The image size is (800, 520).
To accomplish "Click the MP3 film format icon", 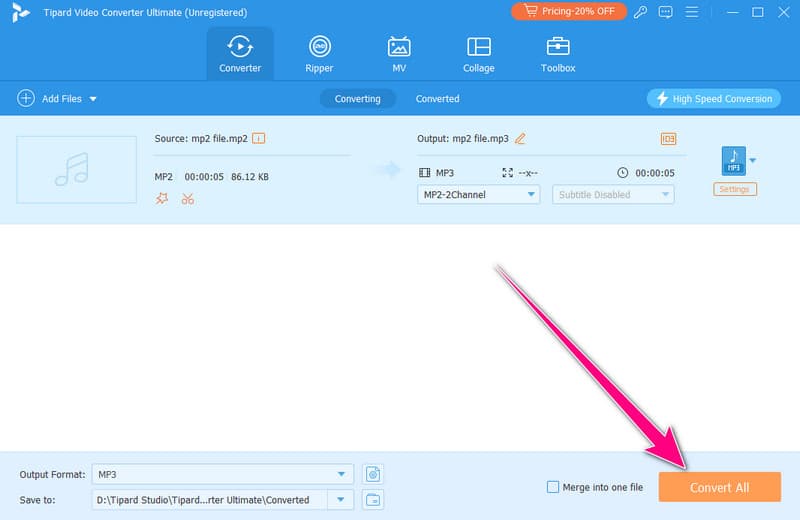I will click(x=424, y=173).
